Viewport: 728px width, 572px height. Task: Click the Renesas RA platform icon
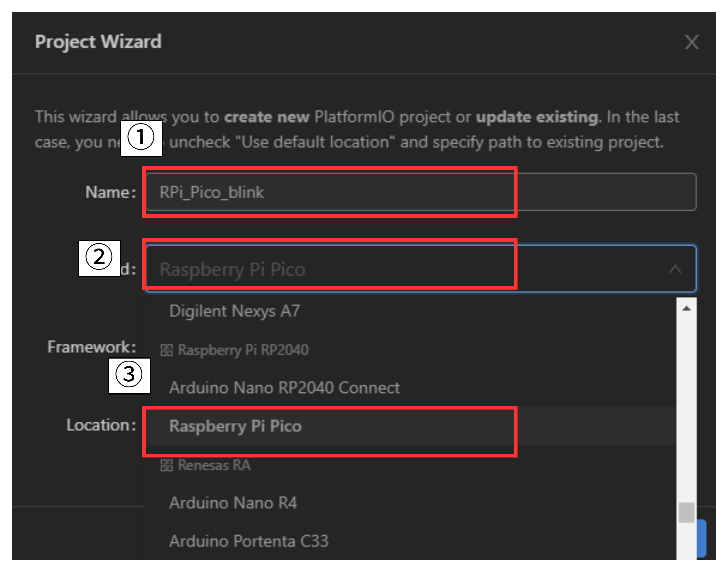click(x=166, y=465)
